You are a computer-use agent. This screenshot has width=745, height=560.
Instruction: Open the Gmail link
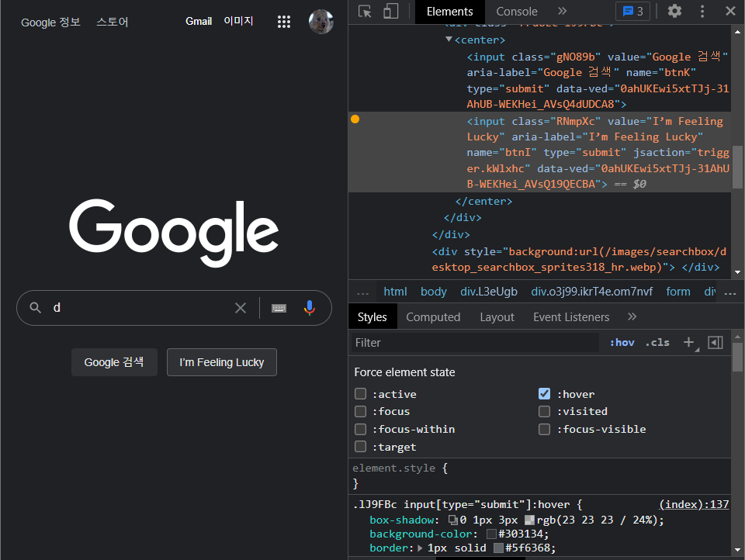click(199, 22)
